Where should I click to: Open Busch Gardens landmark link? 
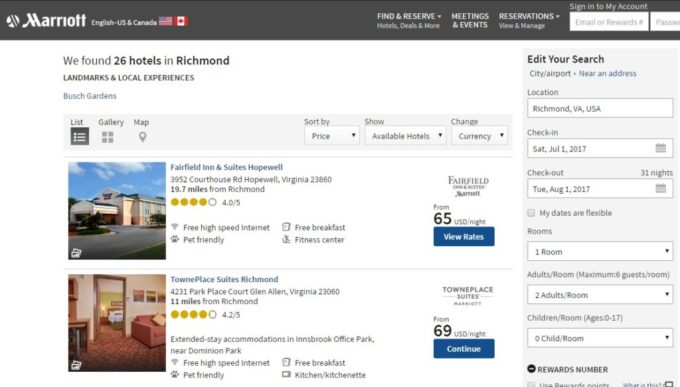pyautogui.click(x=90, y=95)
